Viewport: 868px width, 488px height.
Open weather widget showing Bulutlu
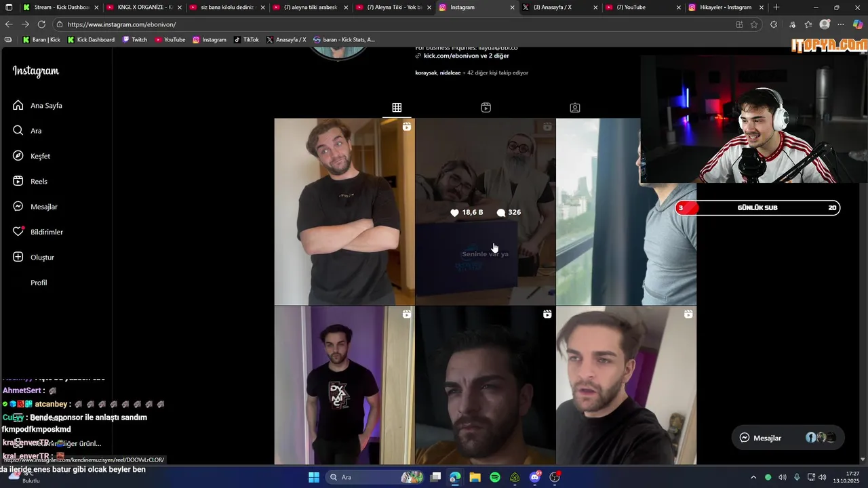pos(25,477)
